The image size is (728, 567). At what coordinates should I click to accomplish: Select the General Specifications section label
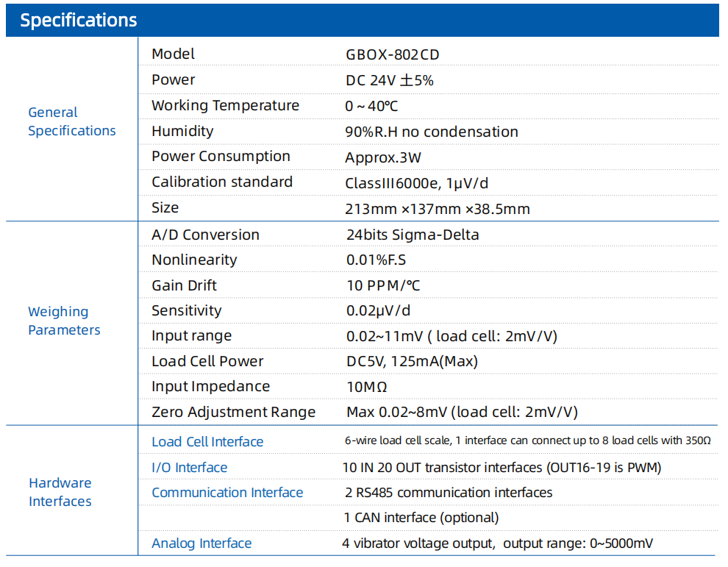72,121
